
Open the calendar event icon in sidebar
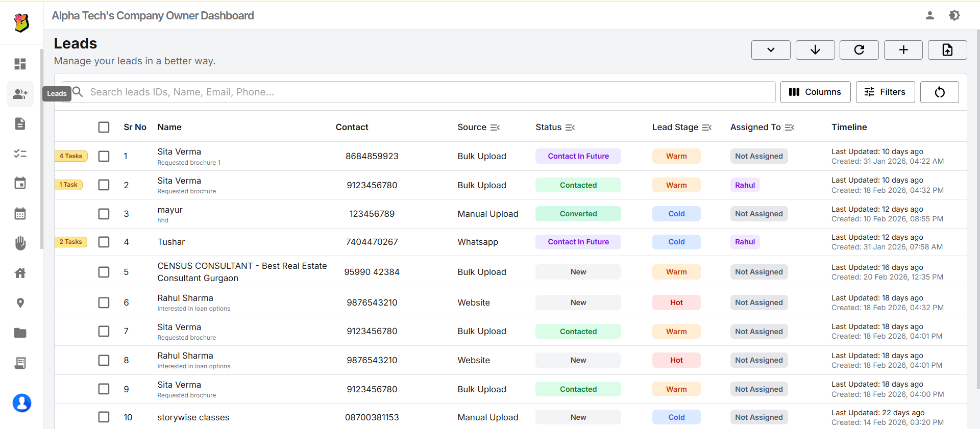(x=20, y=183)
